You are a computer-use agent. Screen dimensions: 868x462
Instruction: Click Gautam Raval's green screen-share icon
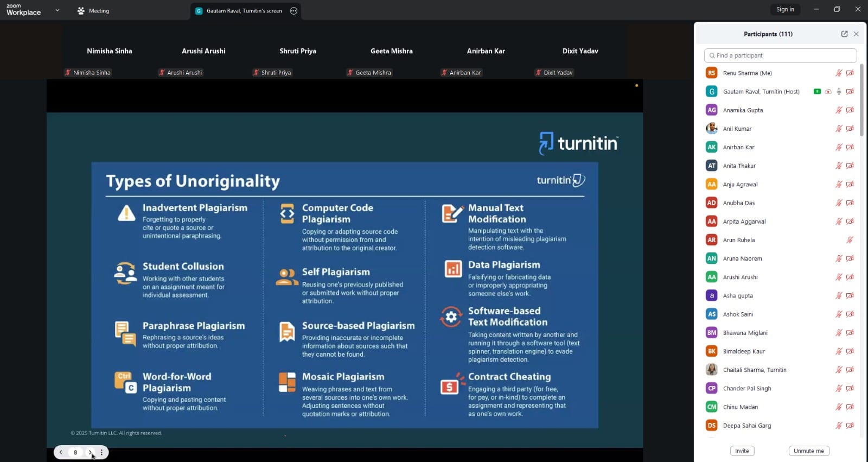click(817, 92)
